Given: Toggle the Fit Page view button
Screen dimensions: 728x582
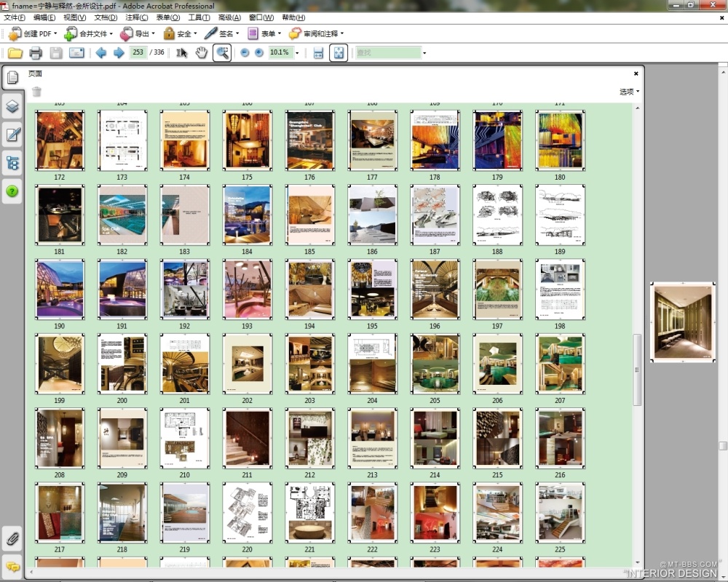Looking at the screenshot, I should click(x=338, y=52).
